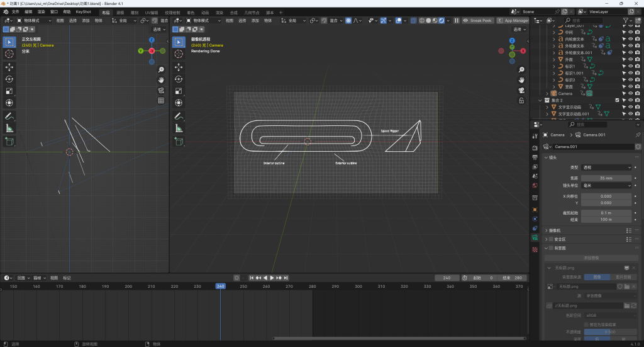The height and width of the screenshot is (347, 644).
Task: Hide 外面 object in outliner
Action: coord(630,59)
